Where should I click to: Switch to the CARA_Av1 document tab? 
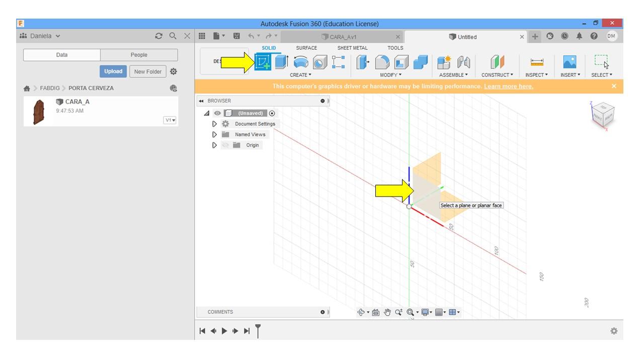[x=342, y=37]
